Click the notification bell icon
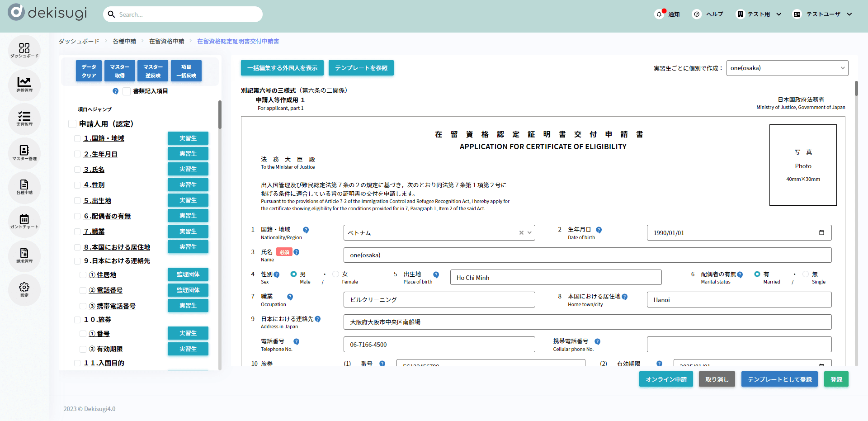This screenshot has height=421, width=868. tap(659, 14)
